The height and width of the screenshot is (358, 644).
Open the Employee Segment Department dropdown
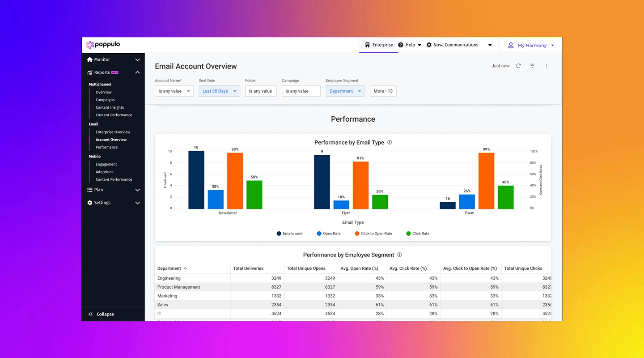[x=345, y=91]
